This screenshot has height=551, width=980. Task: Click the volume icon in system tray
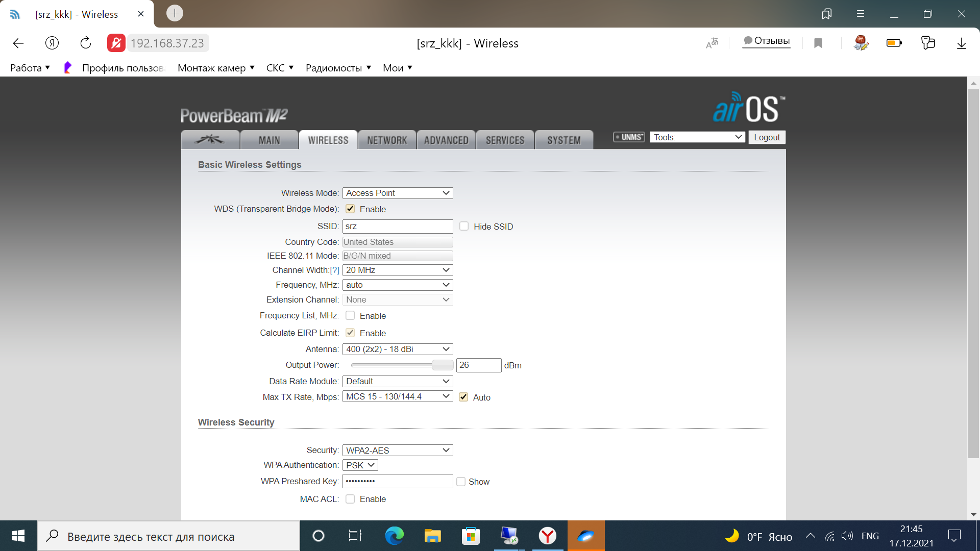click(847, 536)
